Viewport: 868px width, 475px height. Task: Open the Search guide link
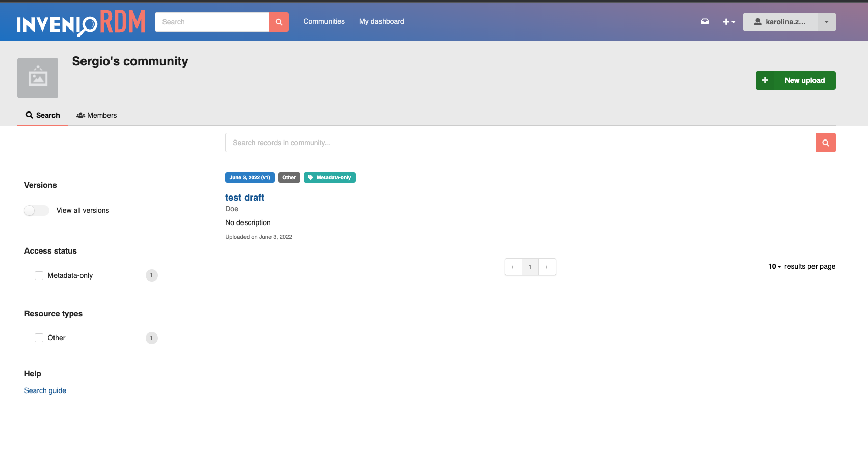click(x=45, y=390)
